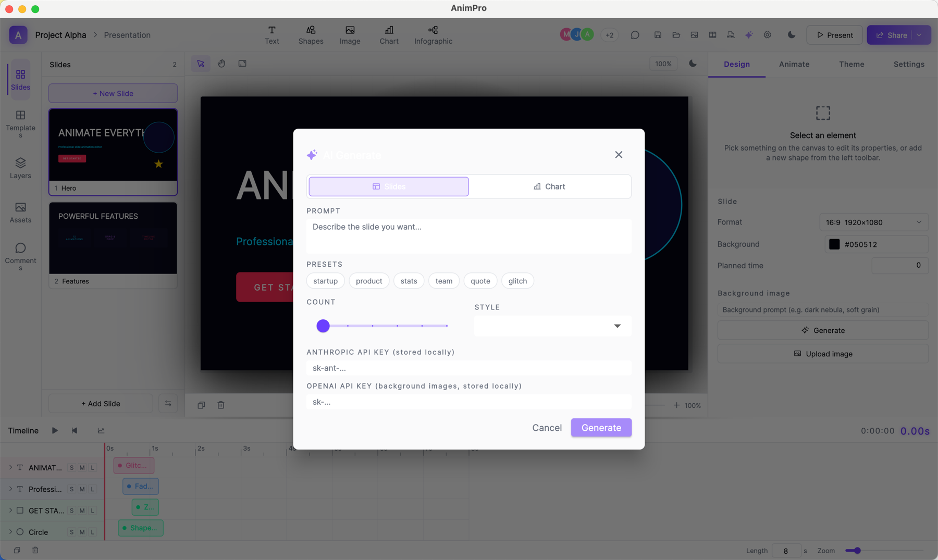Expand the Share dropdown arrow

(920, 35)
